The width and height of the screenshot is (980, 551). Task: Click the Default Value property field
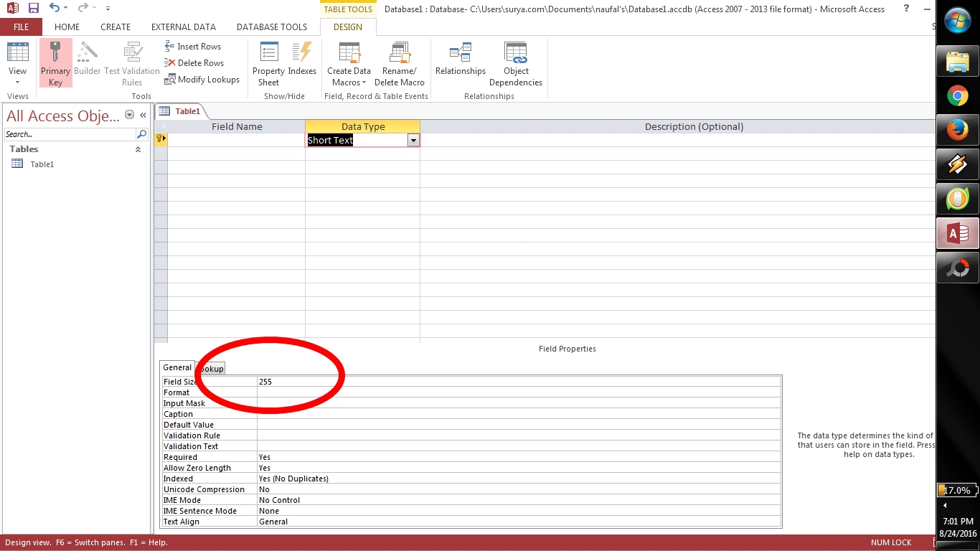coord(519,425)
